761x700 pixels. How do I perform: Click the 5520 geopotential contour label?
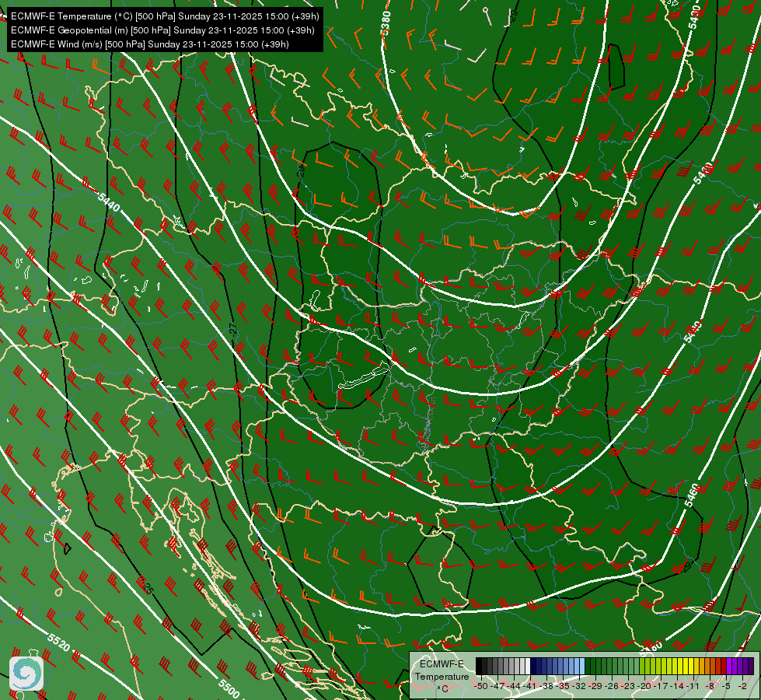[x=59, y=642]
